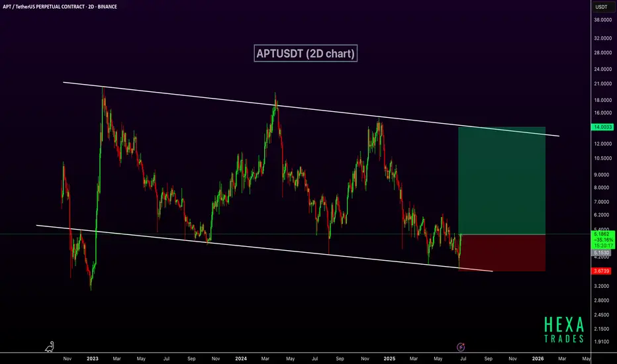
Task: Click the 1.9100 price axis label
Action: [x=603, y=342]
